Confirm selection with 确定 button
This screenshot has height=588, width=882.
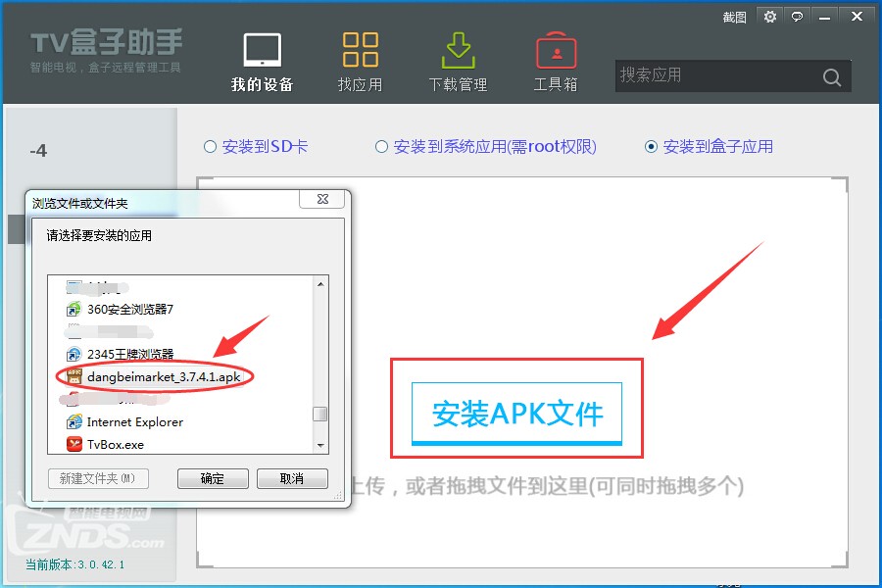(213, 480)
